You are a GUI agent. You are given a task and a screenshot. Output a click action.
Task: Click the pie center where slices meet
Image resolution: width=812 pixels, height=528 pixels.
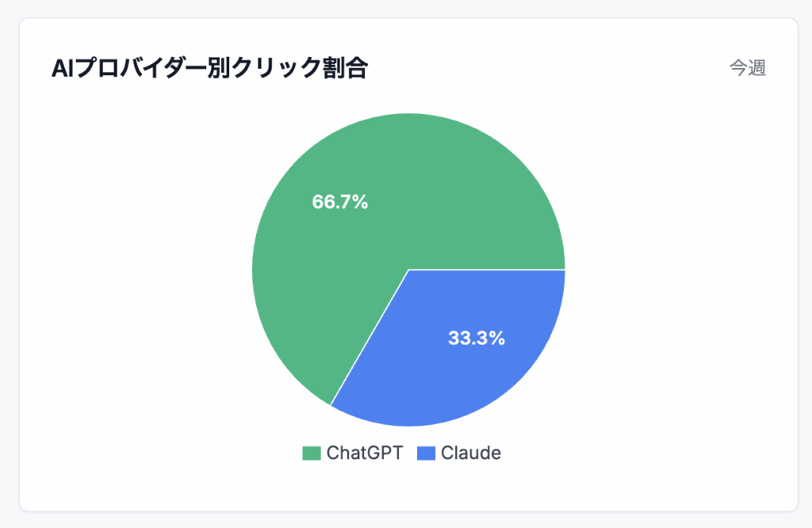point(408,270)
